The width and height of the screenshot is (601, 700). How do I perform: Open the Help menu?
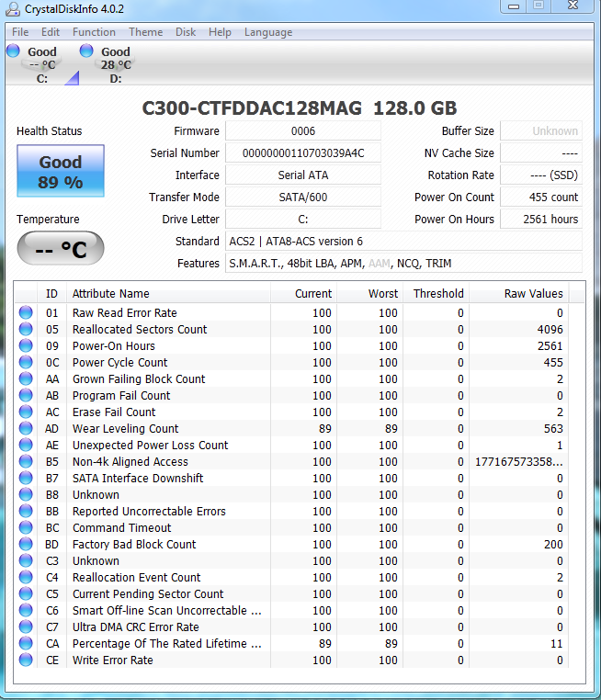pyautogui.click(x=220, y=32)
